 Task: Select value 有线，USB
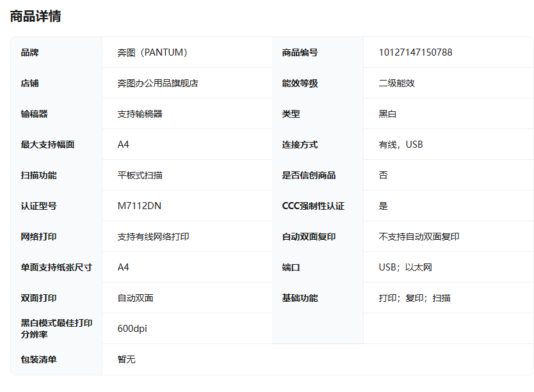click(401, 145)
